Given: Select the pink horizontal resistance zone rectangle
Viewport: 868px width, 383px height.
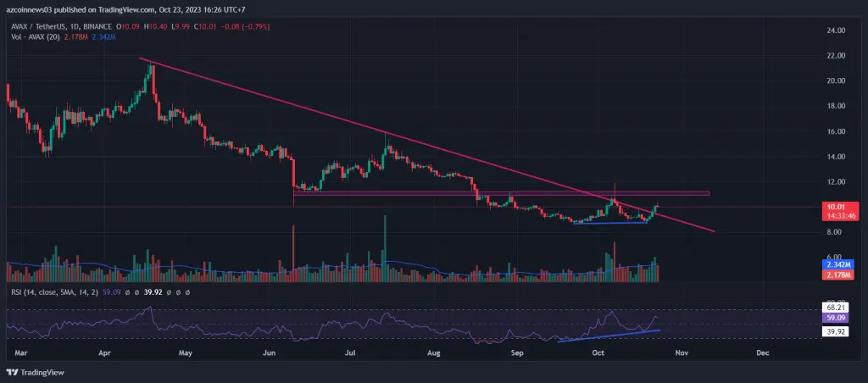Looking at the screenshot, I should pyautogui.click(x=500, y=194).
